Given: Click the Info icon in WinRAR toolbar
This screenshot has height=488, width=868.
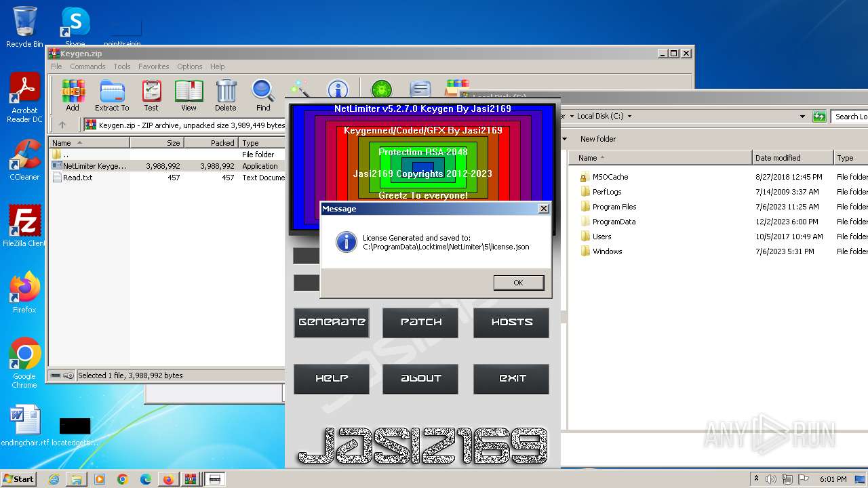Looking at the screenshot, I should (338, 89).
